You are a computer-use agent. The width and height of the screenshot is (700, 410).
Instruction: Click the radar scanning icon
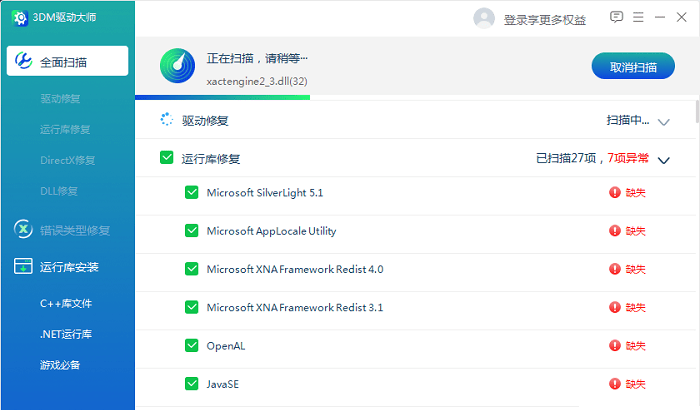(x=177, y=67)
